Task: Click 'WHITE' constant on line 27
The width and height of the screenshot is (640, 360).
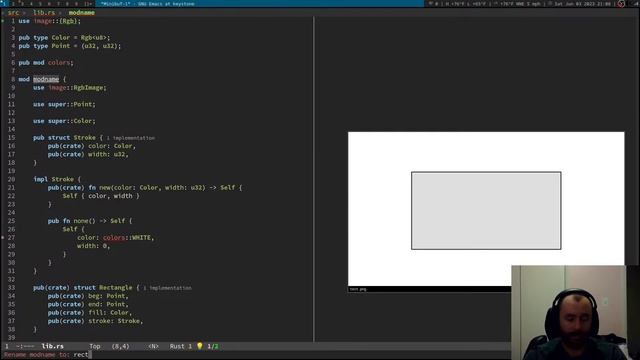Action: click(141, 238)
